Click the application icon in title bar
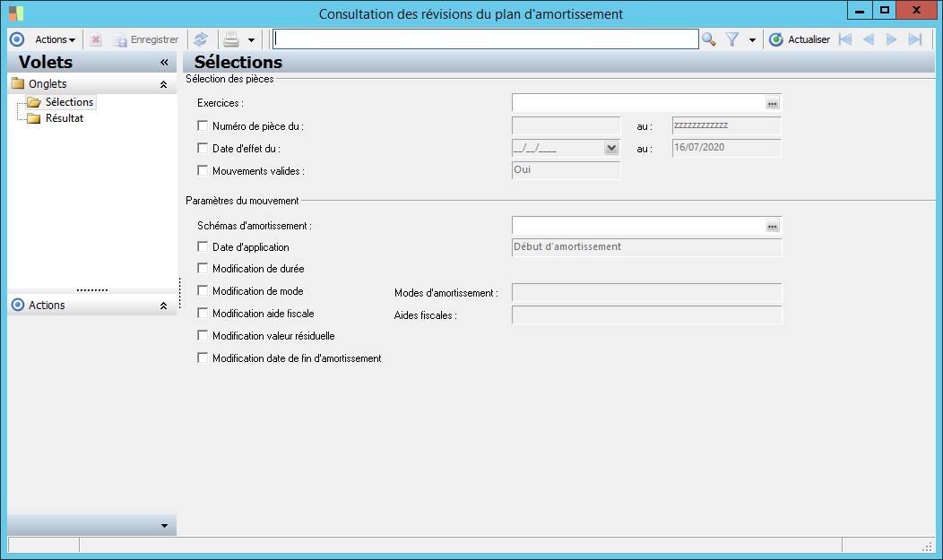The image size is (943, 560). tap(16, 13)
